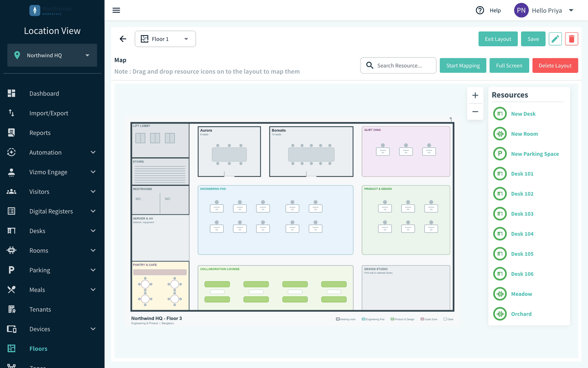This screenshot has width=588, height=368.
Task: Open the Desks menu item
Action: coord(37,231)
